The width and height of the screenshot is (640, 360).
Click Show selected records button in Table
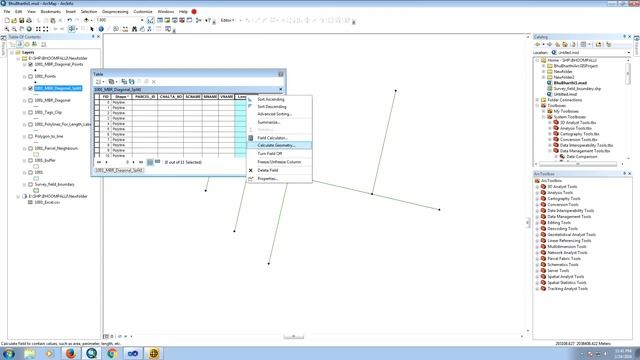click(158, 162)
